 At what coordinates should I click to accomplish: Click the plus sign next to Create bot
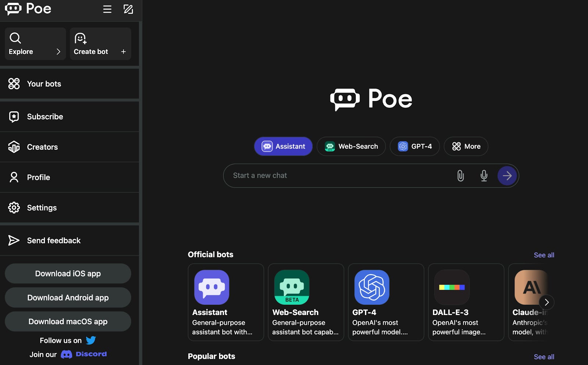point(123,52)
